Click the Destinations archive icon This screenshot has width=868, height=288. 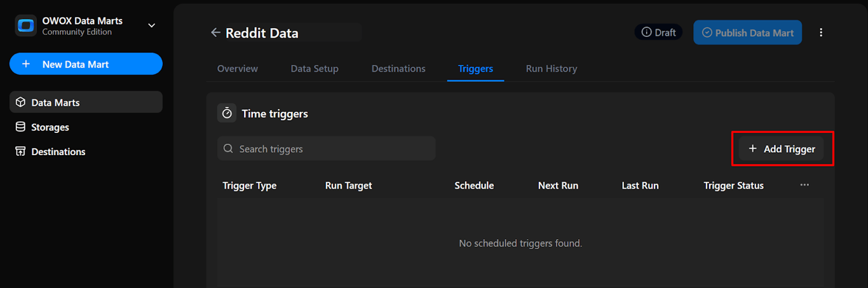point(20,151)
